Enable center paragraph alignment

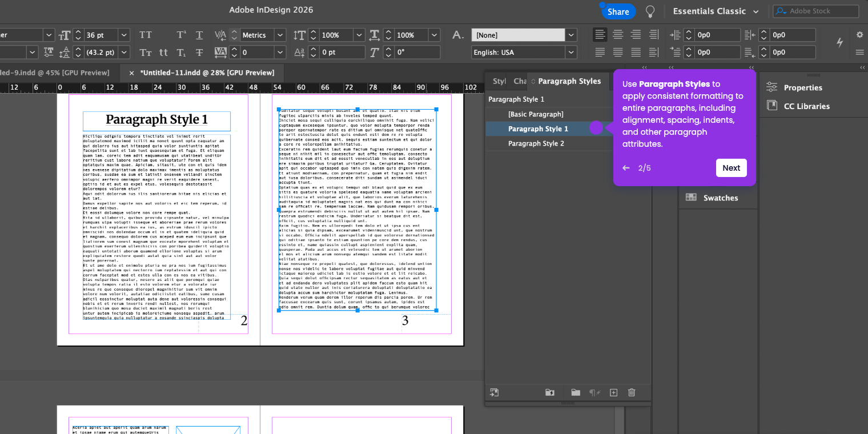click(x=618, y=35)
